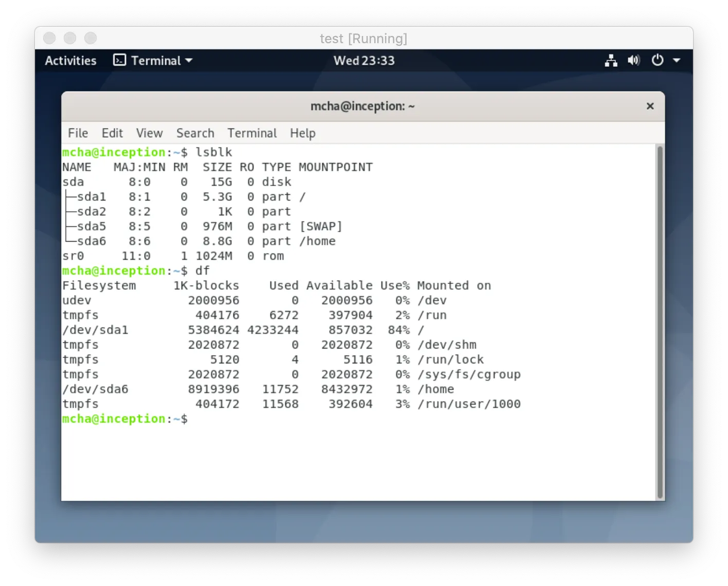
Task: Click the "Use%" column header
Action: point(395,286)
